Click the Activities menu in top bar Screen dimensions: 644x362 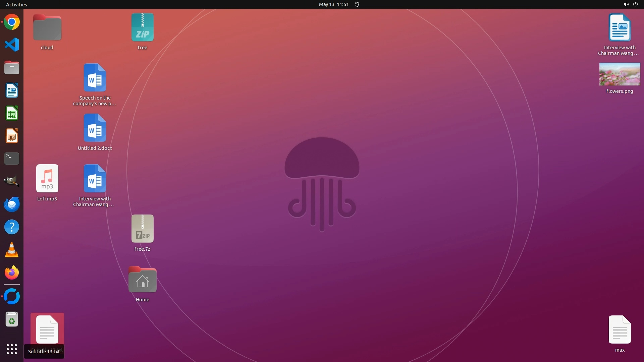[16, 4]
